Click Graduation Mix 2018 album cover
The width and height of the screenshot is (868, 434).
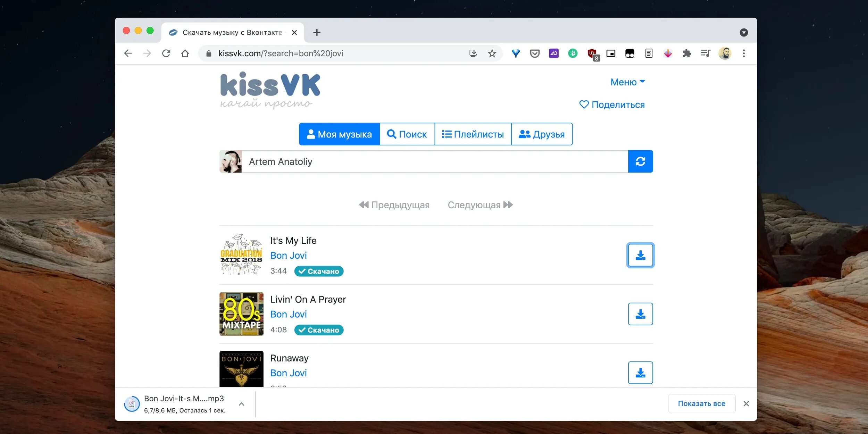241,255
